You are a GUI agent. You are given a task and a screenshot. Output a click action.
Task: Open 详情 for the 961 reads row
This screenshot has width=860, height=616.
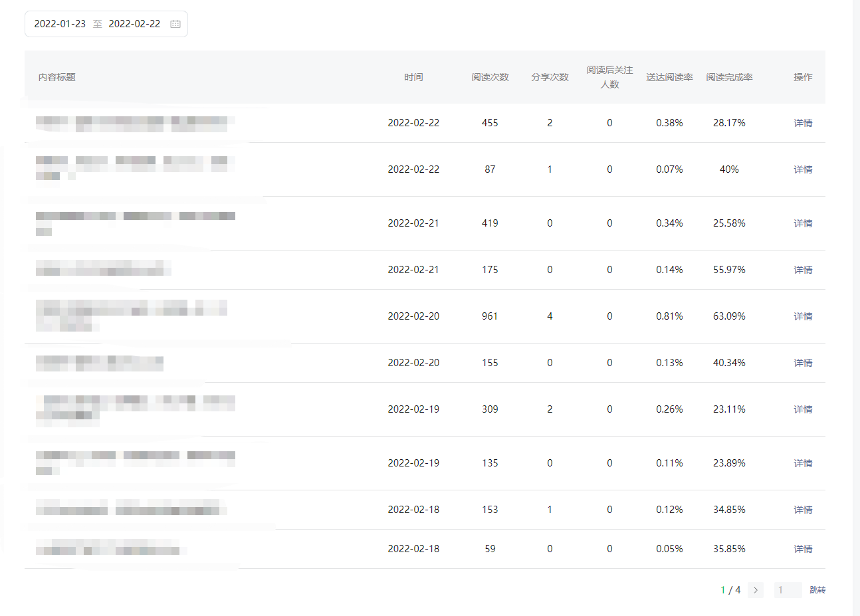point(803,316)
